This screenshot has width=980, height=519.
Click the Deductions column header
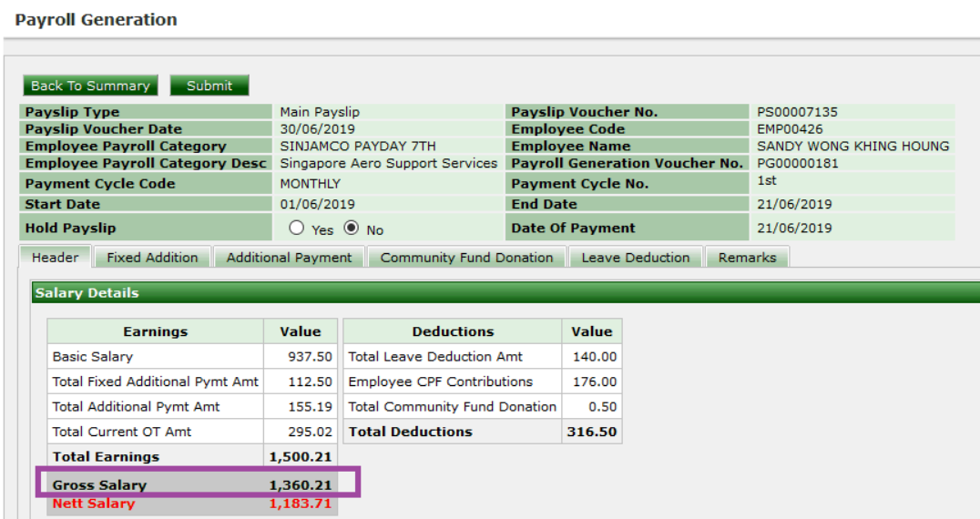tap(453, 331)
